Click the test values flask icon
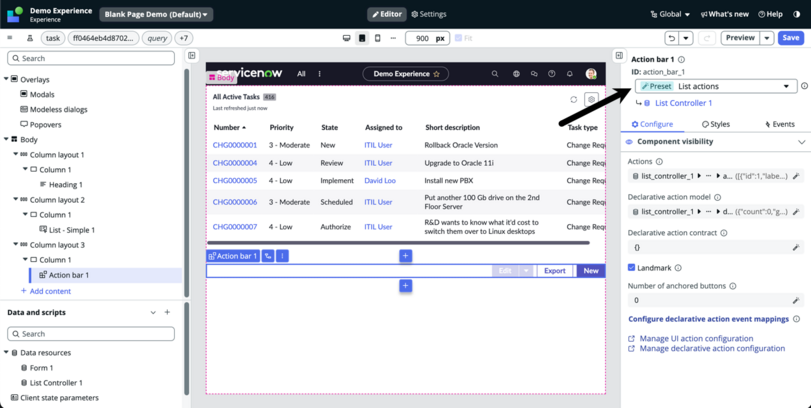The image size is (811, 408). pos(29,38)
